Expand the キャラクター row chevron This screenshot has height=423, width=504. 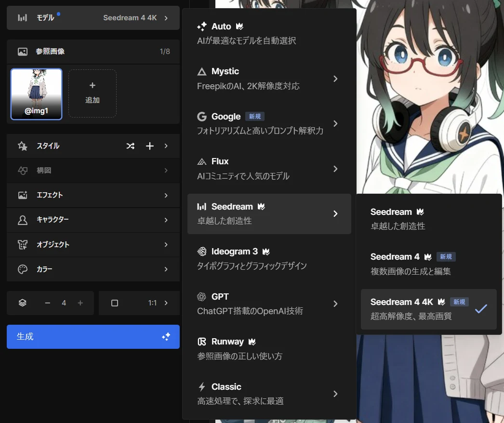point(166,220)
